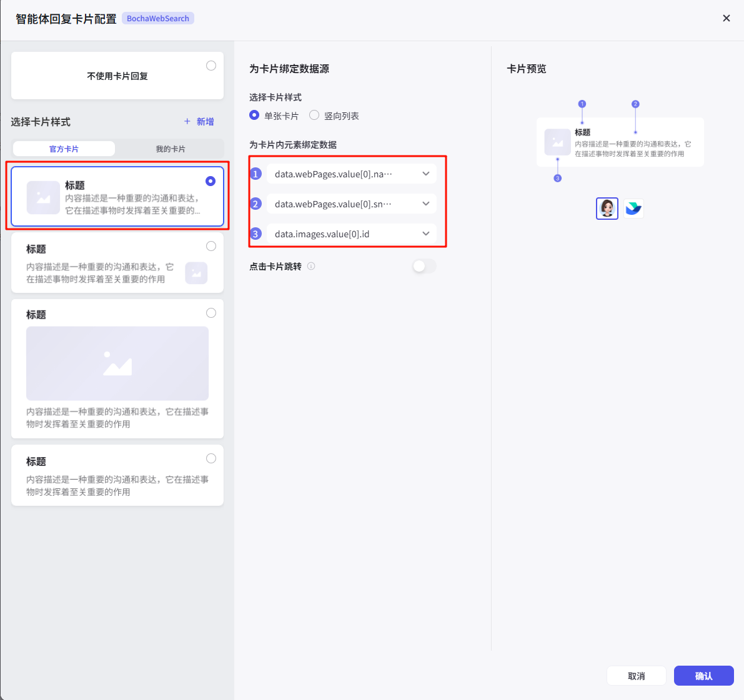Cancel the dialog with 取消
The width and height of the screenshot is (744, 700).
tap(636, 676)
